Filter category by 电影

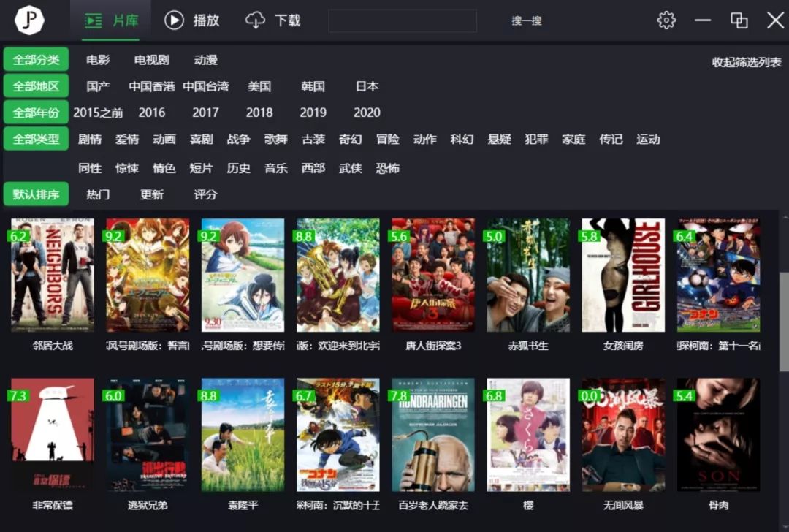click(98, 60)
